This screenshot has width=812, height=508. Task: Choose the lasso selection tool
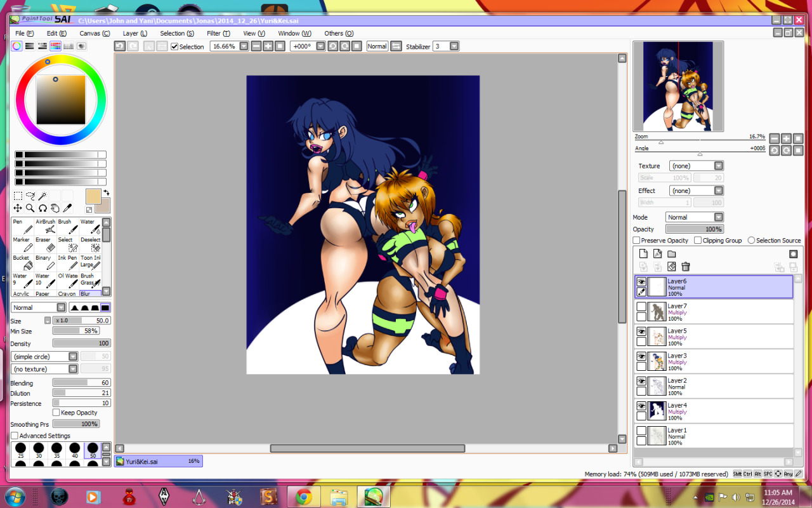[x=30, y=196]
